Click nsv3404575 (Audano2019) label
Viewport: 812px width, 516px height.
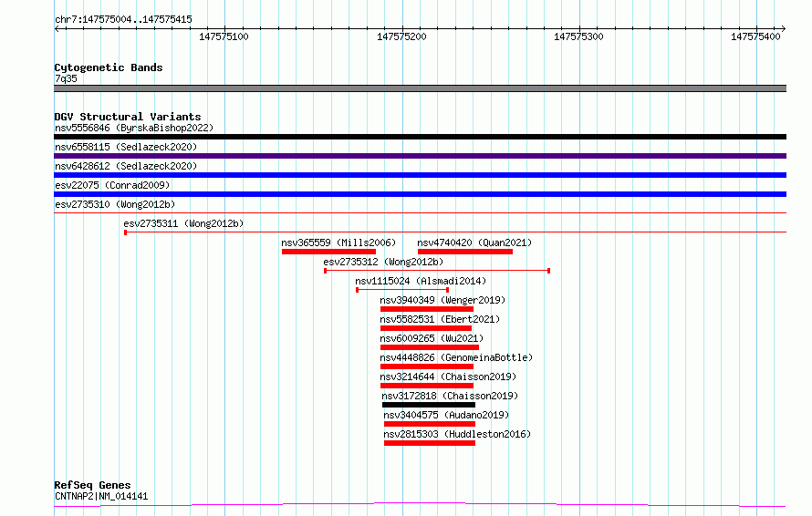tap(446, 415)
